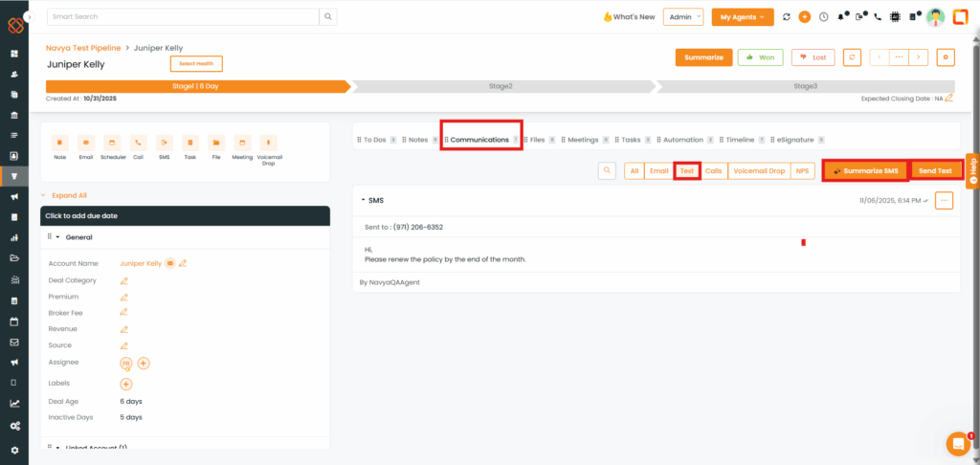Edit the Premium field pencil icon
980x465 pixels.
pyautogui.click(x=123, y=298)
